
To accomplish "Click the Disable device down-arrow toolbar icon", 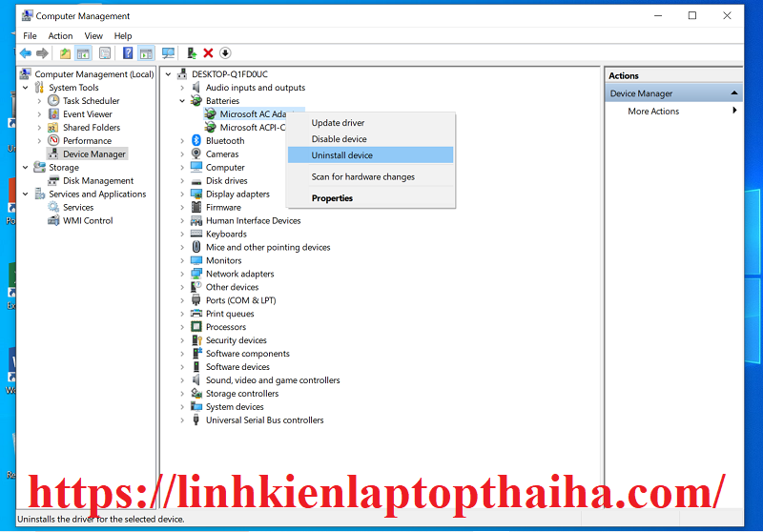I will (x=225, y=53).
